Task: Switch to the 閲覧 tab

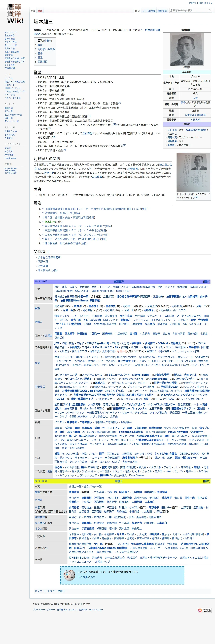Action: (x=137, y=11)
